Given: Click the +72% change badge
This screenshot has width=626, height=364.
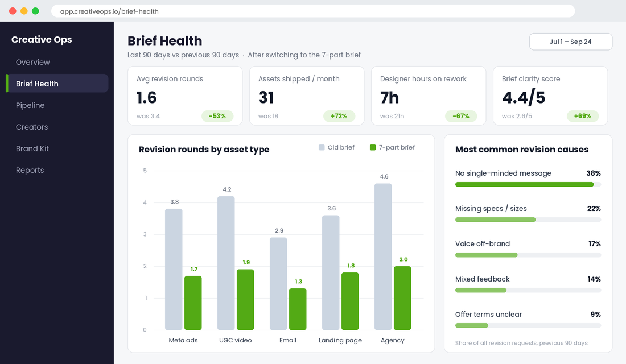Looking at the screenshot, I should coord(339,116).
